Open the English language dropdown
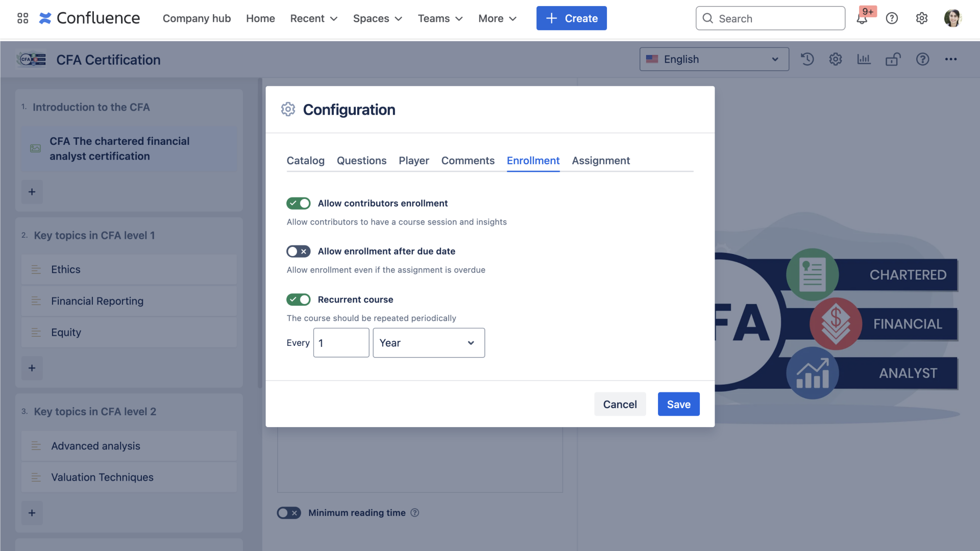 [714, 59]
